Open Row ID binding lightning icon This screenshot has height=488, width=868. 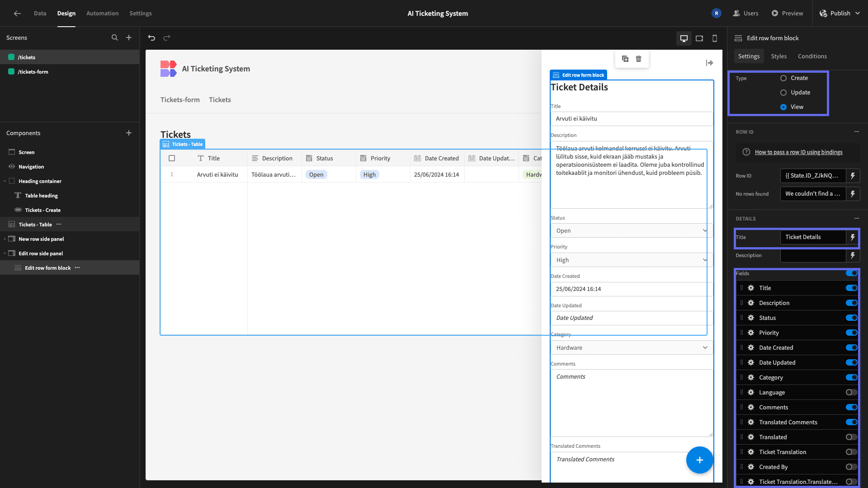click(x=853, y=176)
